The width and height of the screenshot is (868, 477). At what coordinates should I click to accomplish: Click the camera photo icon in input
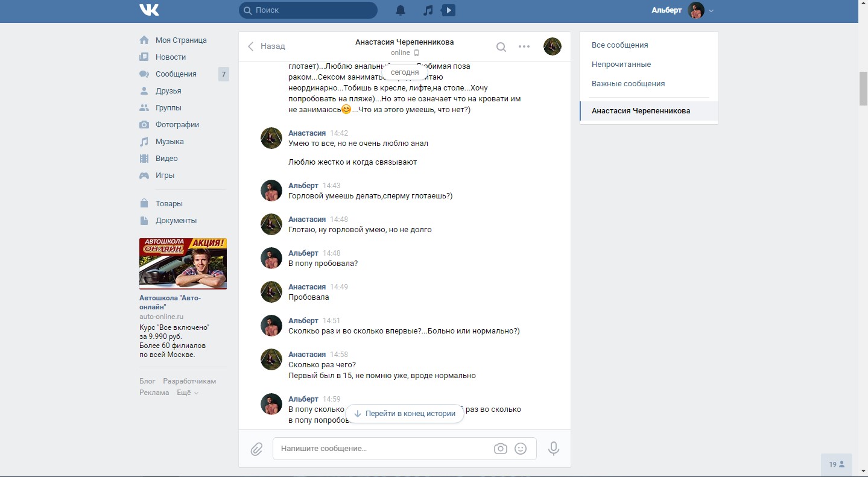click(500, 449)
